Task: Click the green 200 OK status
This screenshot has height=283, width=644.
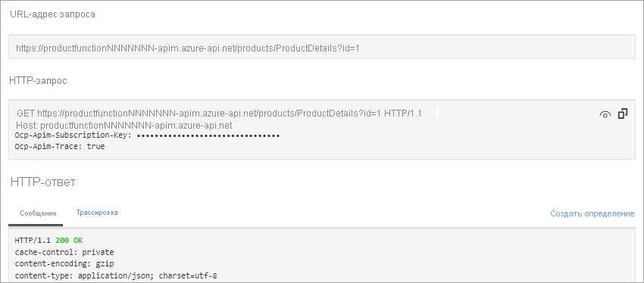Action: click(x=69, y=241)
